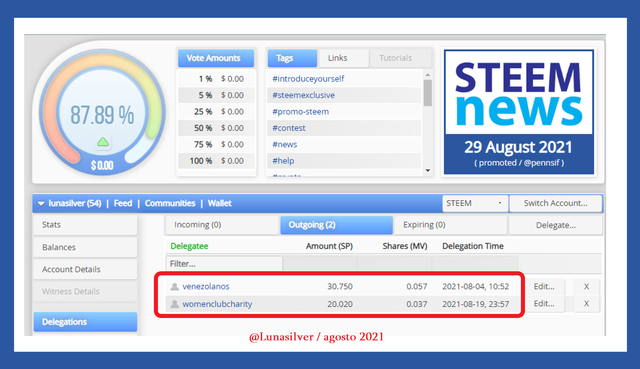Open the womenclubcharity delegatee link
Image resolution: width=640 pixels, height=369 pixels.
[217, 304]
